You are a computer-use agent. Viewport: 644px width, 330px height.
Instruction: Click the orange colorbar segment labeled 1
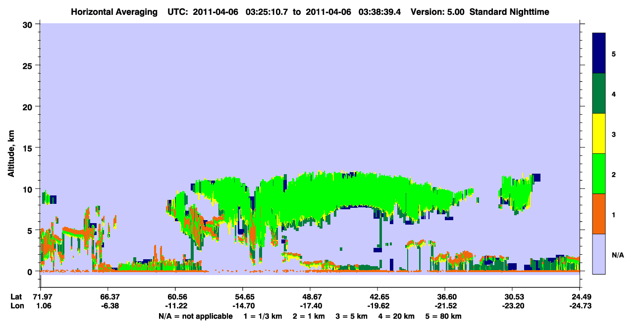coord(599,214)
